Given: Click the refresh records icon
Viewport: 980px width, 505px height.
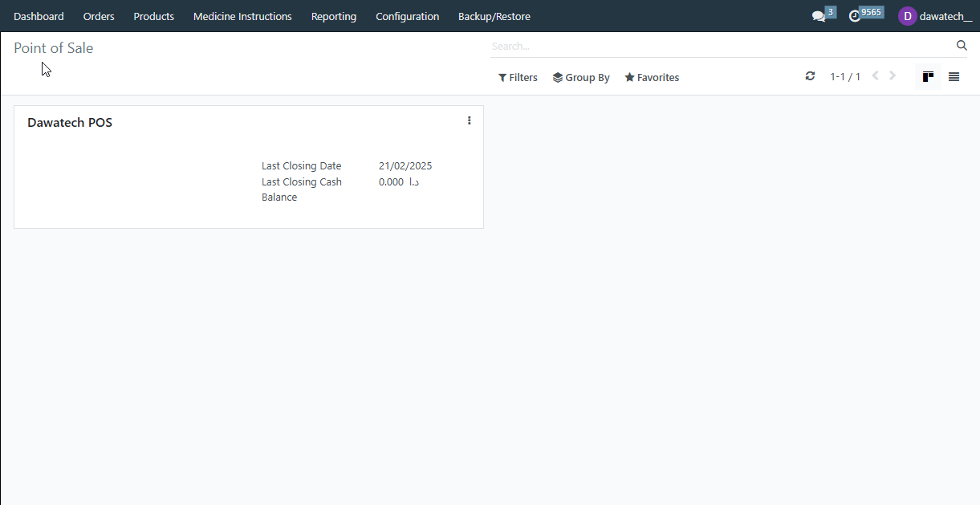Looking at the screenshot, I should [810, 76].
